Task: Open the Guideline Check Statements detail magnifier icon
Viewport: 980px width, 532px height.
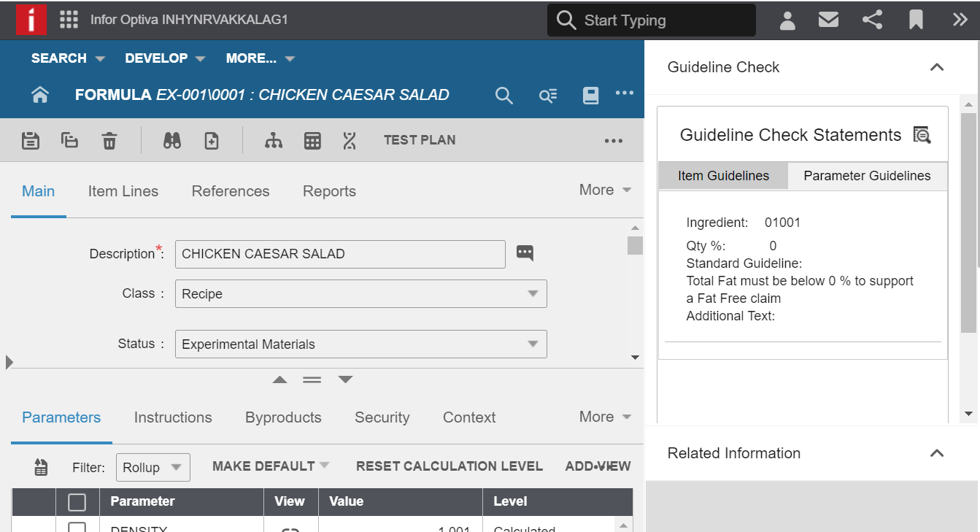Action: (x=922, y=135)
